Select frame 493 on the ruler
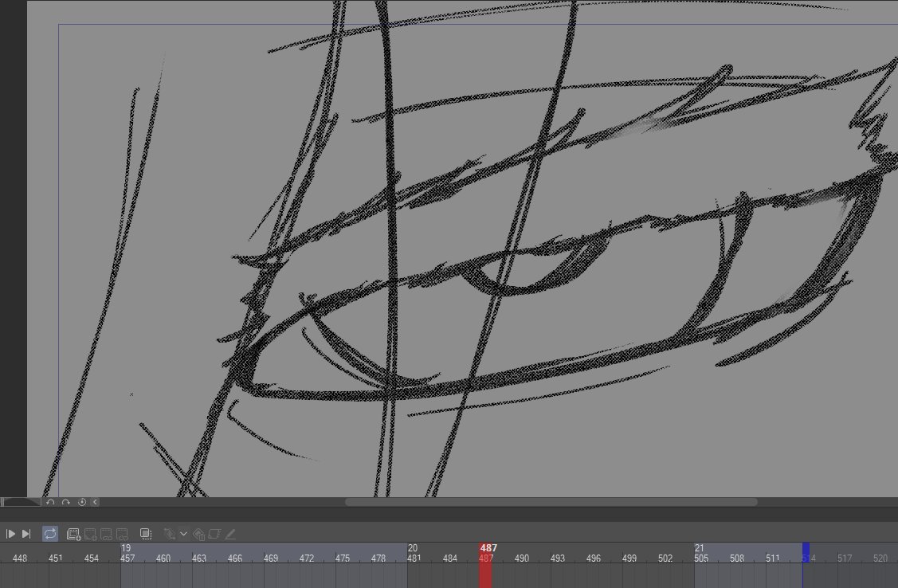 558,559
